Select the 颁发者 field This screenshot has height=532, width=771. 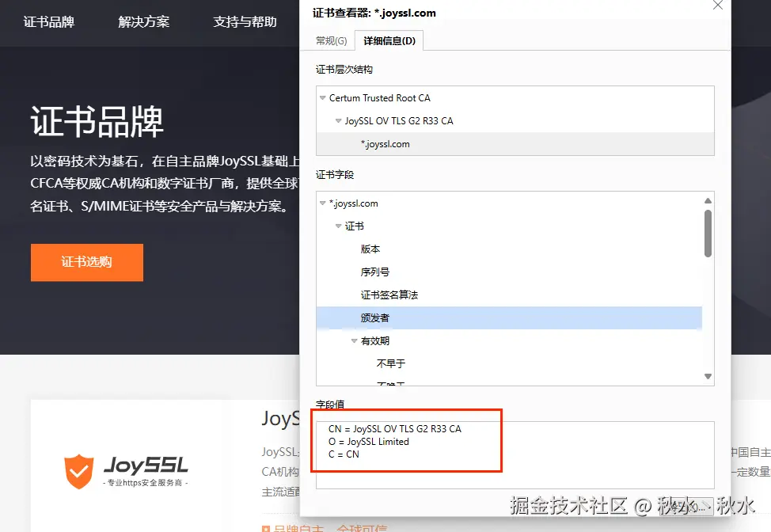pyautogui.click(x=509, y=317)
